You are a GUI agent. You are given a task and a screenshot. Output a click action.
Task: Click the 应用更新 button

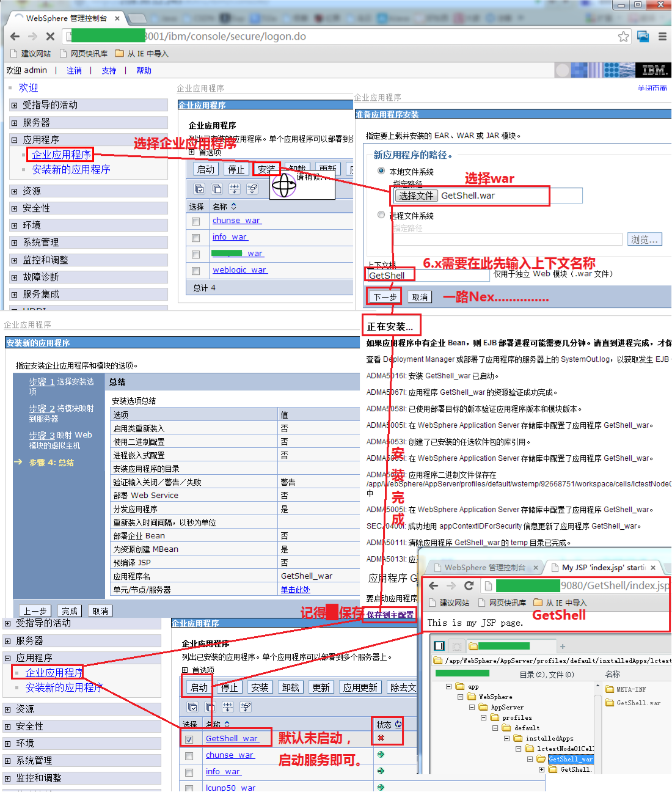(x=360, y=687)
